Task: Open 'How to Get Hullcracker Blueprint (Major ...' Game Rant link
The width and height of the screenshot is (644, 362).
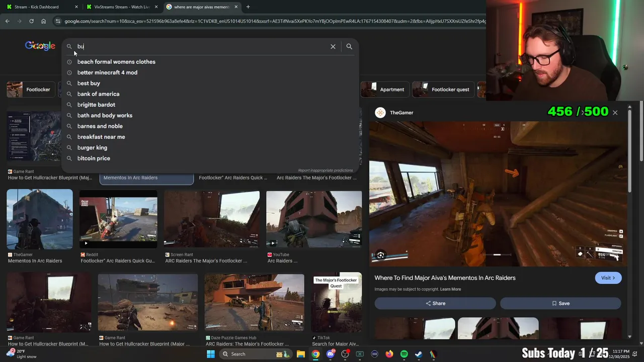Action: [144, 344]
